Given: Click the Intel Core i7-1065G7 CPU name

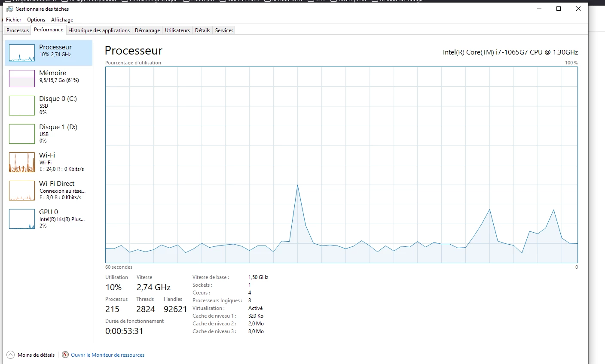Looking at the screenshot, I should (x=510, y=52).
